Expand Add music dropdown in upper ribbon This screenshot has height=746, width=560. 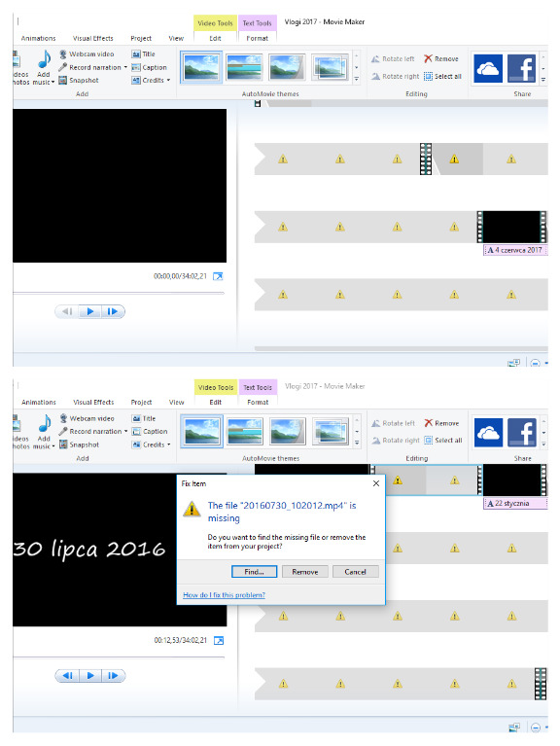tap(52, 82)
